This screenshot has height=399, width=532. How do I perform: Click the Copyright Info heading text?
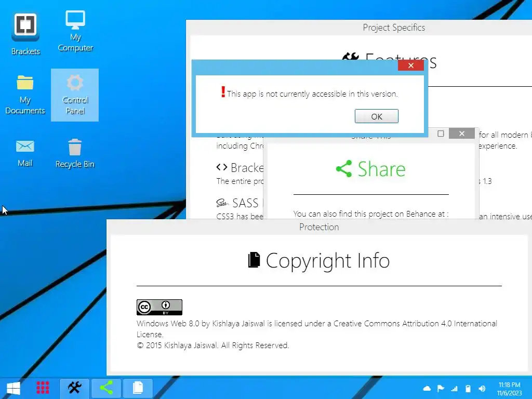[328, 261]
